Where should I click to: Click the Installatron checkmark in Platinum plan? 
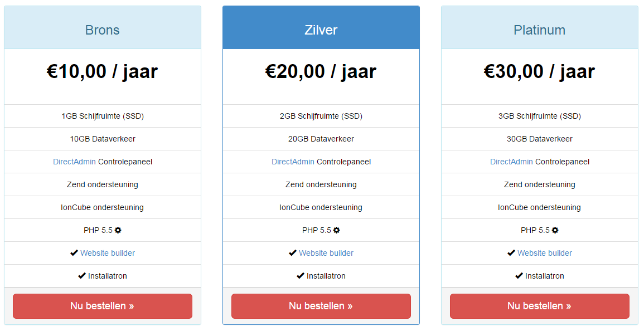[x=519, y=276]
